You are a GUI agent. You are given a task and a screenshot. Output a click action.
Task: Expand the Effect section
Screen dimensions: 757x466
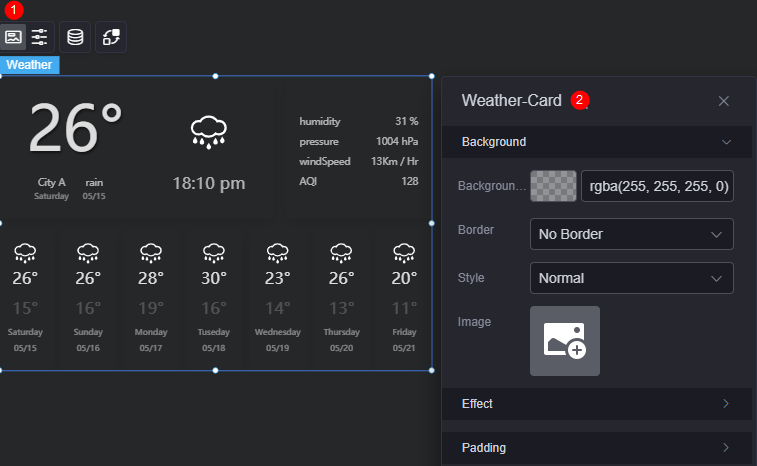[x=597, y=404]
